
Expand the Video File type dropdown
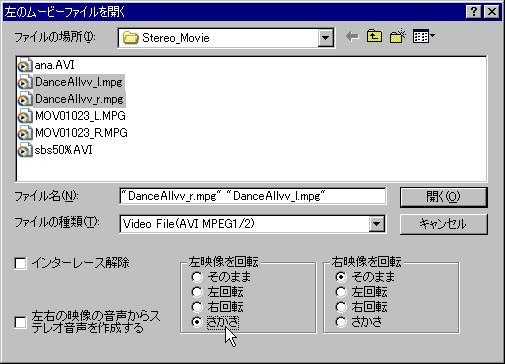376,224
